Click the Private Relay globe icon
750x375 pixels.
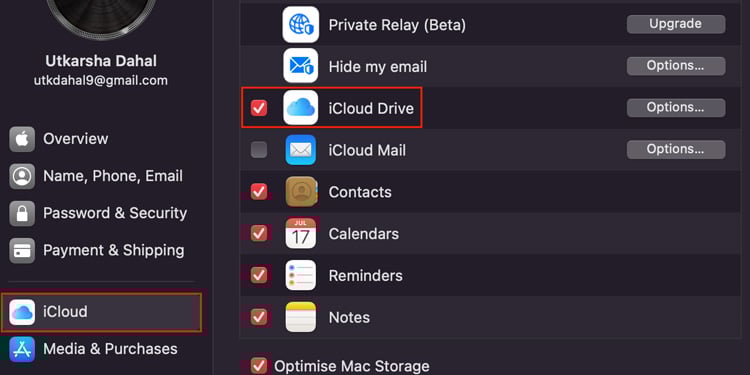pos(300,24)
